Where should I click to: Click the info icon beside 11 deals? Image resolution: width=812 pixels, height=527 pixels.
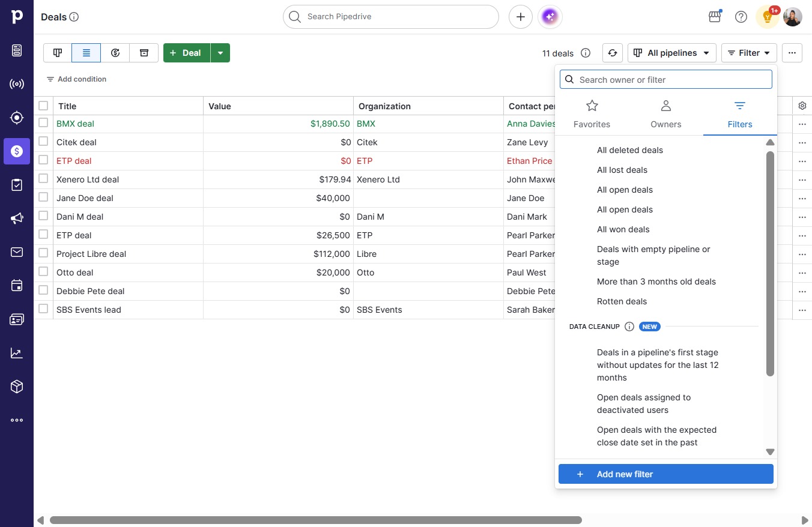point(586,53)
